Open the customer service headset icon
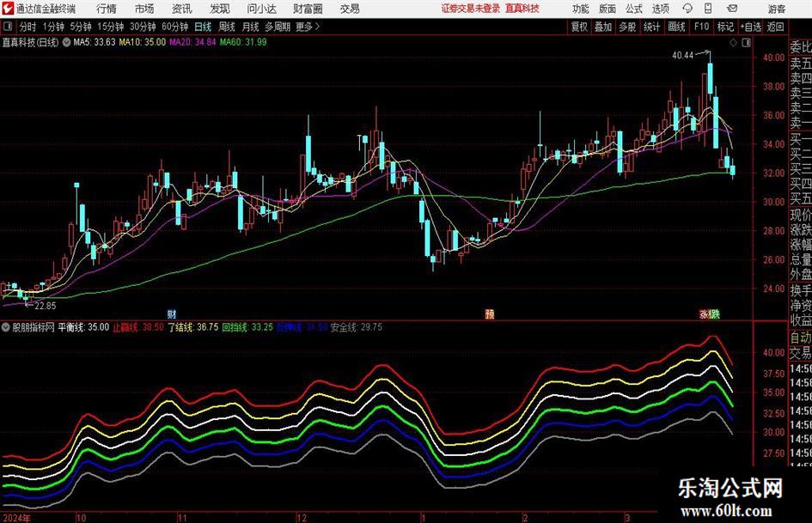 pos(687,9)
